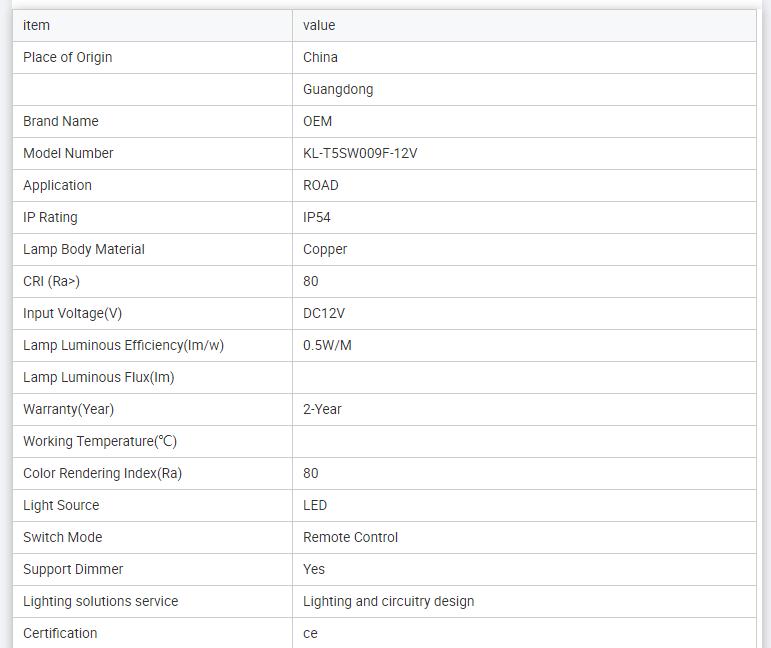Select the 'Application' row label
The image size is (771, 648).
pos(57,185)
